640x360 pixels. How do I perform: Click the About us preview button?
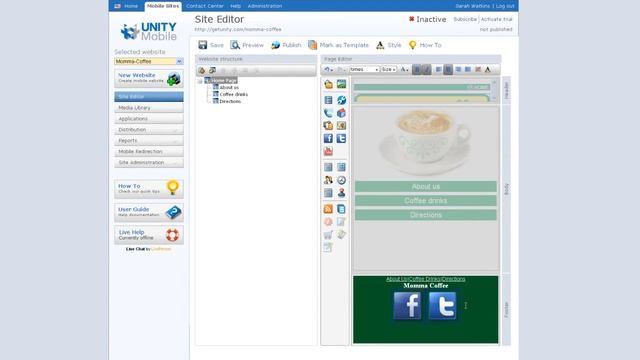[426, 187]
